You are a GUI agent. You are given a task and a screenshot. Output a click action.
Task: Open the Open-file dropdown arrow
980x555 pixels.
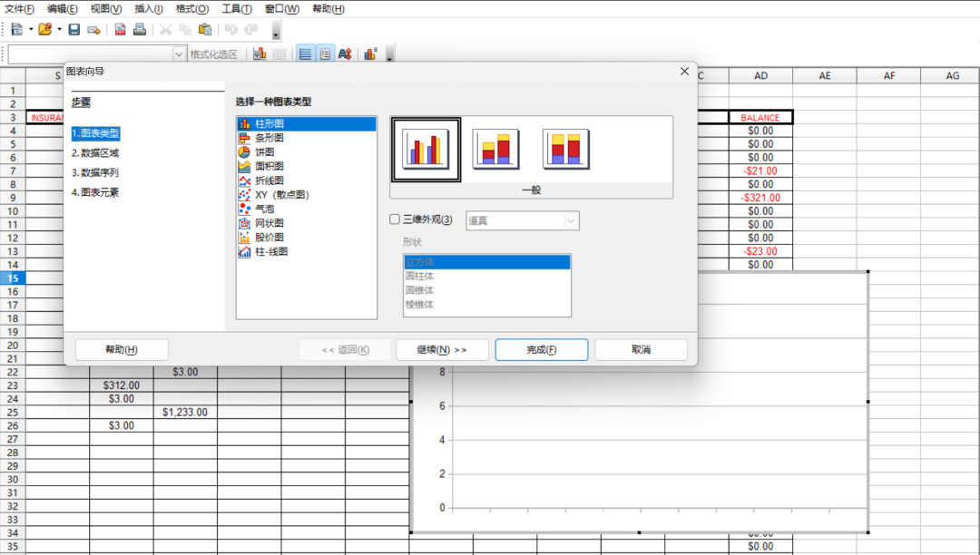pos(59,29)
